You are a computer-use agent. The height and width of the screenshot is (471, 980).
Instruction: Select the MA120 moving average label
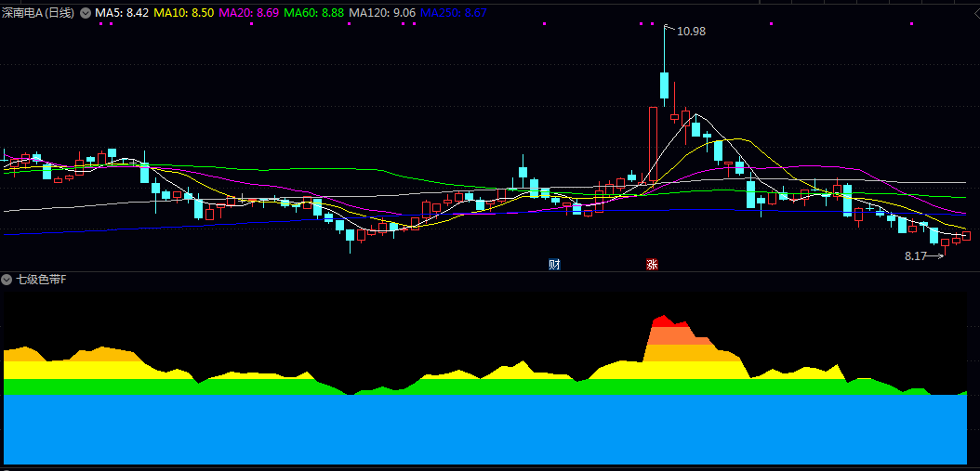point(381,14)
